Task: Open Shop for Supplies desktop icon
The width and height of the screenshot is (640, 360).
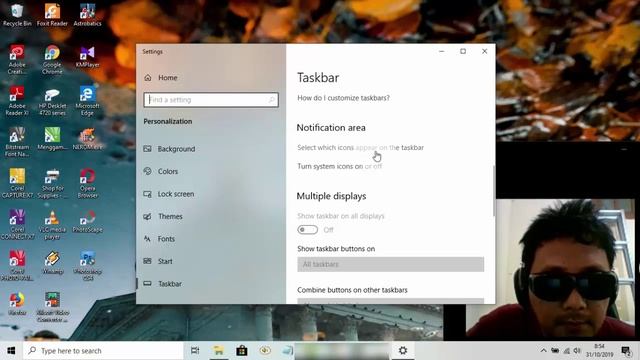Action: click(x=52, y=183)
